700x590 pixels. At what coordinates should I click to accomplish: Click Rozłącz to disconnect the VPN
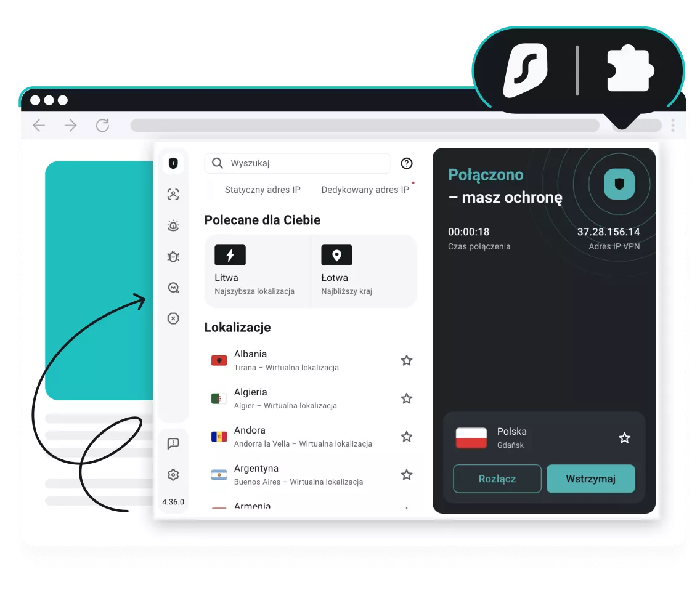coord(497,479)
